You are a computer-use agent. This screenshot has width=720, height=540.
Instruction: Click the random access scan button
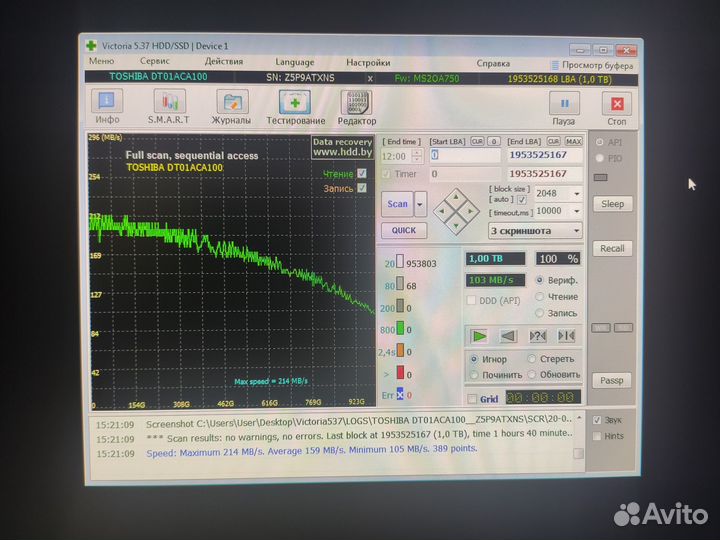537,336
